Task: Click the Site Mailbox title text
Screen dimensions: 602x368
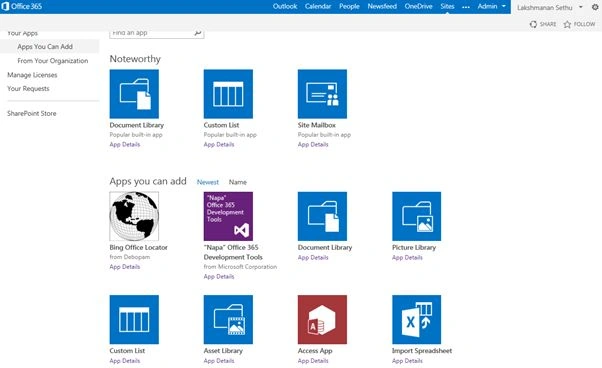Action: [317, 125]
